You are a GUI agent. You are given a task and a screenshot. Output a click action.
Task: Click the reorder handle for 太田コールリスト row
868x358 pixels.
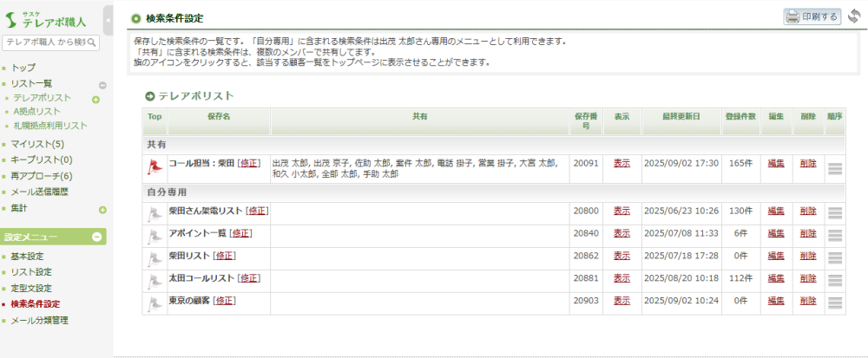pyautogui.click(x=835, y=280)
